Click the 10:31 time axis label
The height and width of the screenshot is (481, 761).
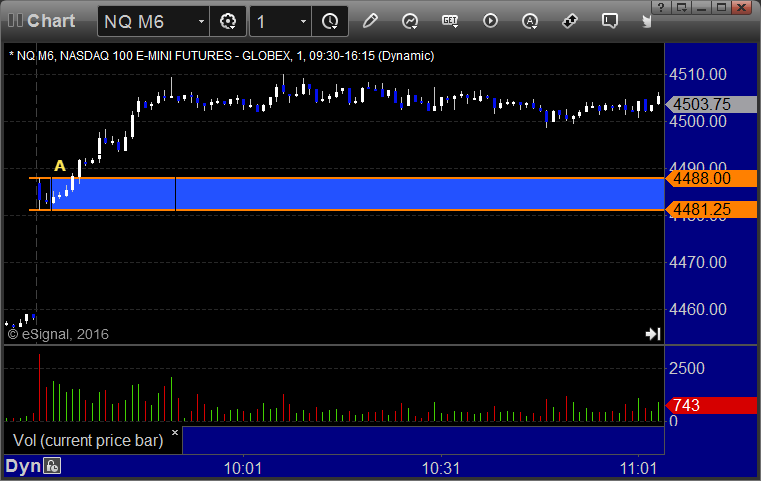point(441,468)
